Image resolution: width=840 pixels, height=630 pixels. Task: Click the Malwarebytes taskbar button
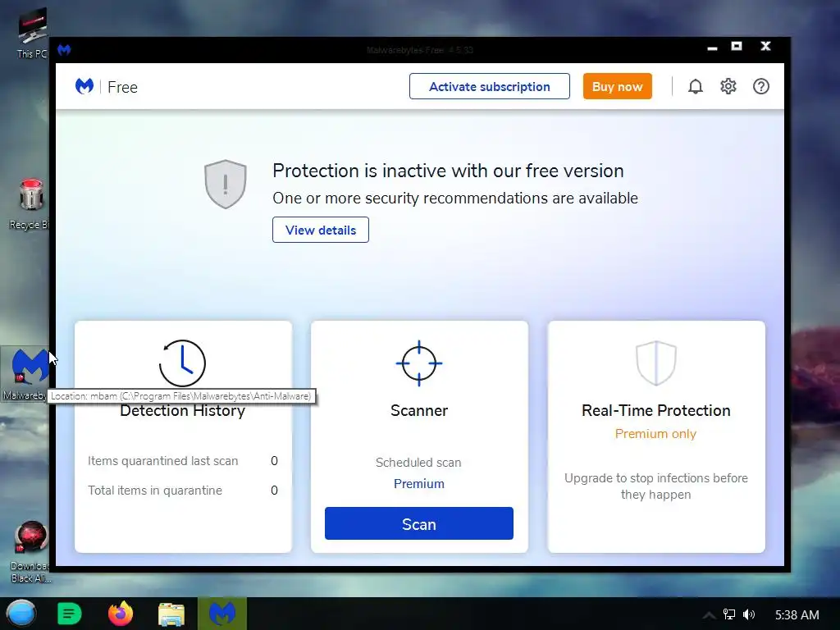click(x=222, y=614)
